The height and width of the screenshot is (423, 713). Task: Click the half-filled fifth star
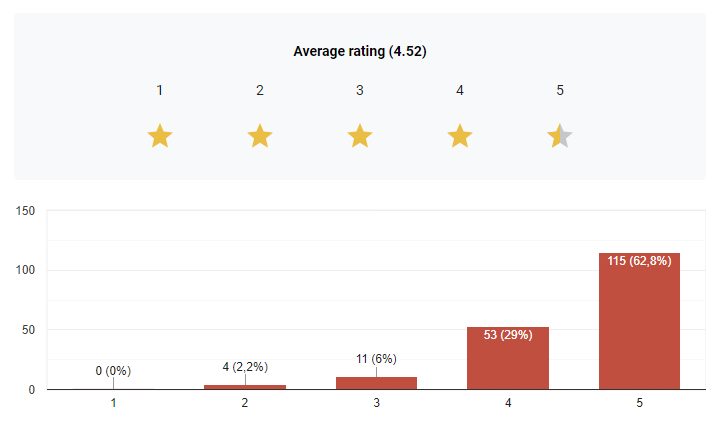point(560,136)
